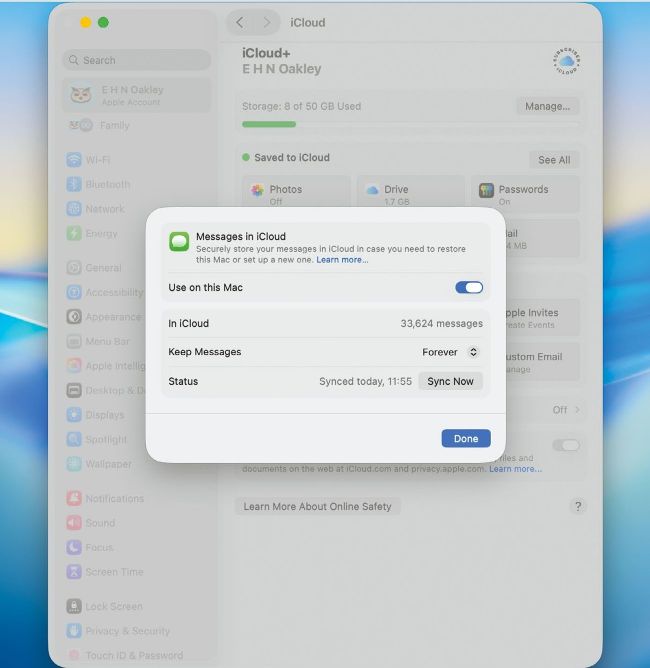The width and height of the screenshot is (650, 668).
Task: Click the Bluetooth icon in sidebar
Action: click(74, 185)
